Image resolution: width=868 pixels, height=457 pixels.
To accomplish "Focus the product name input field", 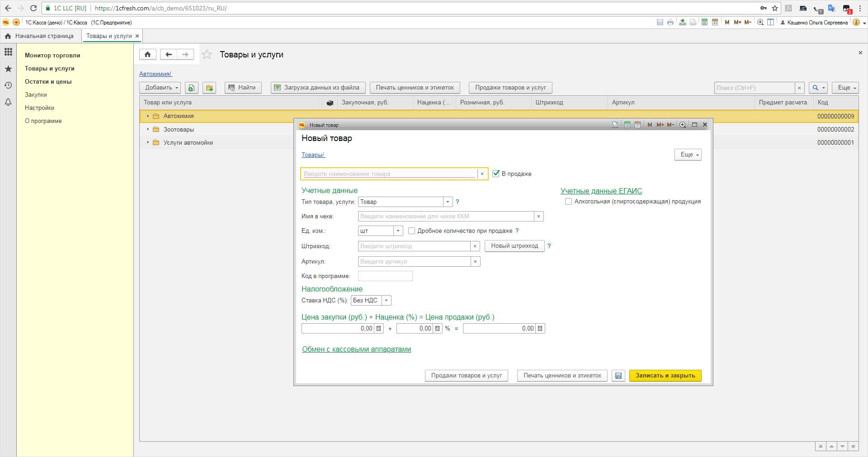I will [389, 174].
